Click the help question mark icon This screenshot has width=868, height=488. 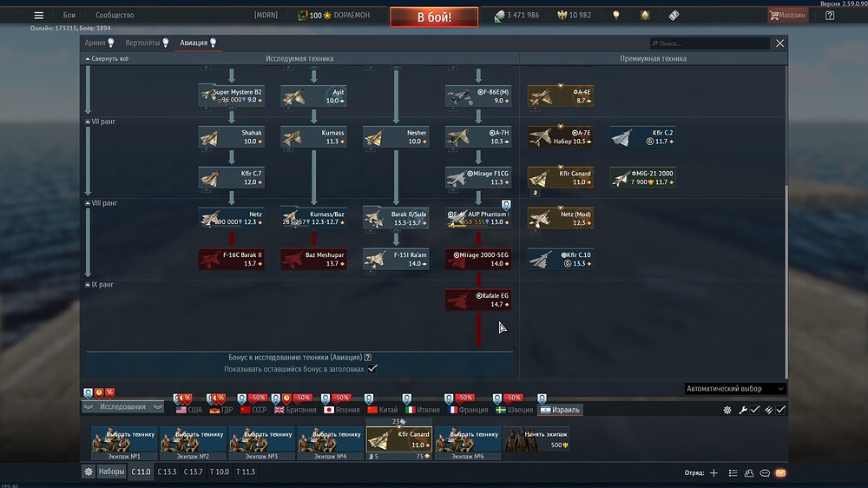[x=830, y=16]
